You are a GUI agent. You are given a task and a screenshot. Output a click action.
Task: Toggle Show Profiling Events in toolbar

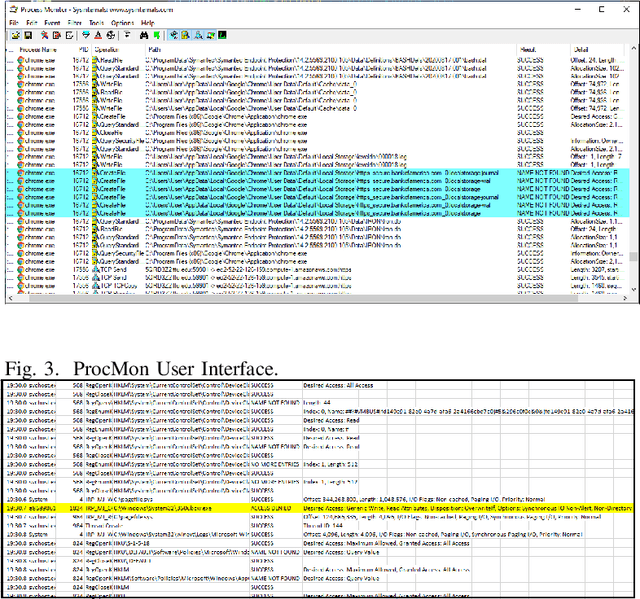[222, 34]
